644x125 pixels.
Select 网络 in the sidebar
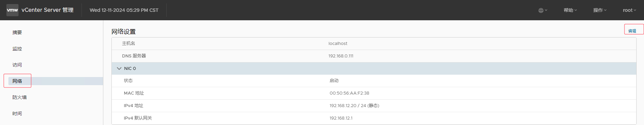[17, 81]
